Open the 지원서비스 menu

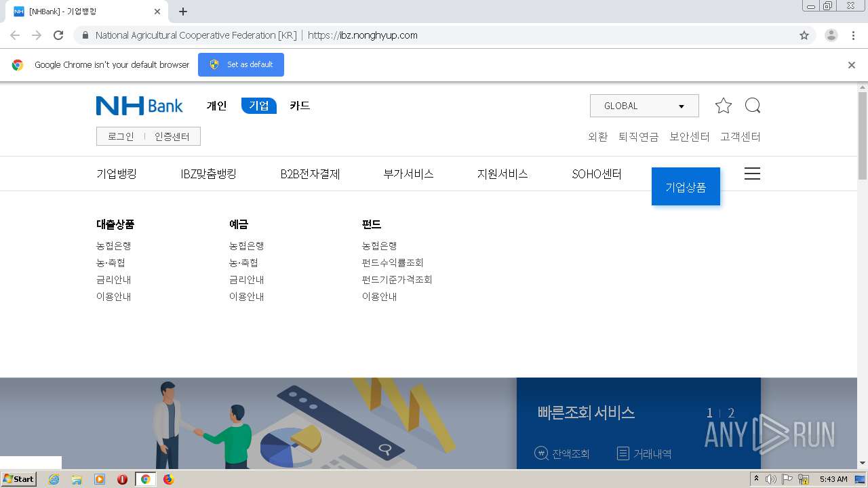pos(502,174)
